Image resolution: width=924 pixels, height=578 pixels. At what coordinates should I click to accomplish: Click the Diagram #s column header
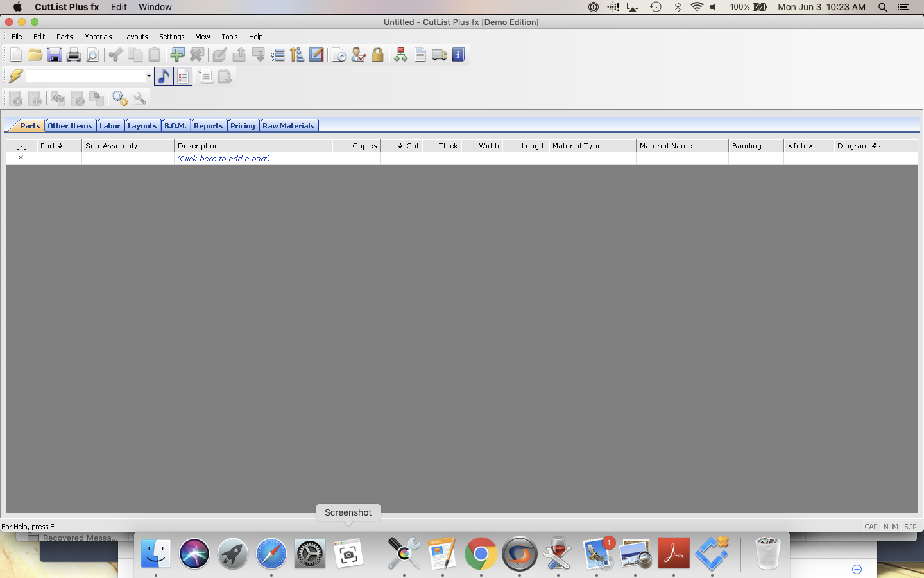click(x=876, y=146)
